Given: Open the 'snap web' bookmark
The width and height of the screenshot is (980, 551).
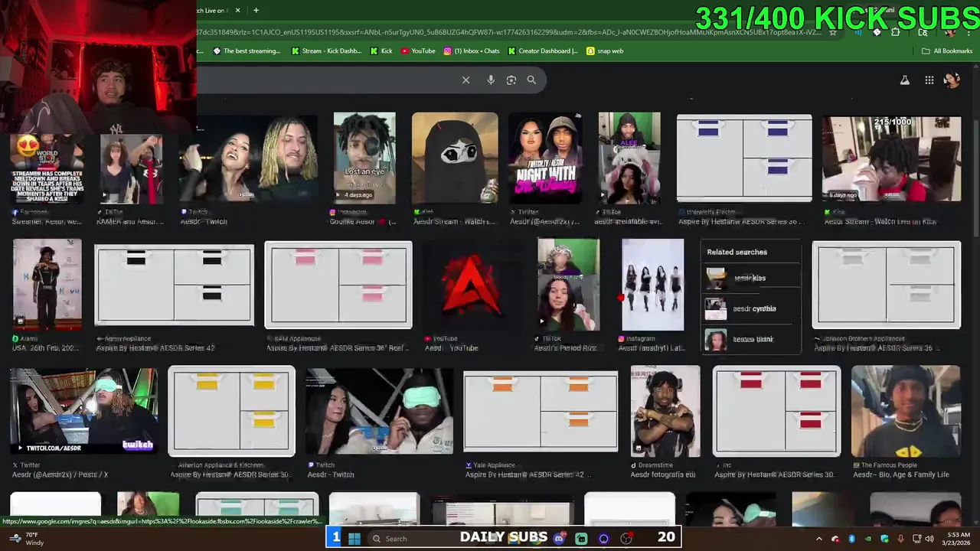Looking at the screenshot, I should coord(605,51).
